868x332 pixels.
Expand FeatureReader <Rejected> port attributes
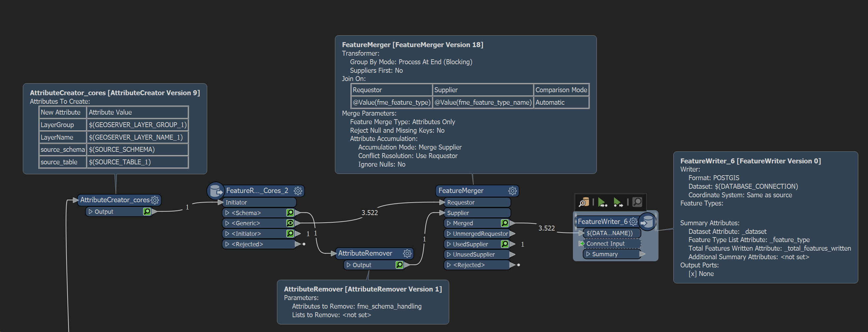(x=227, y=244)
